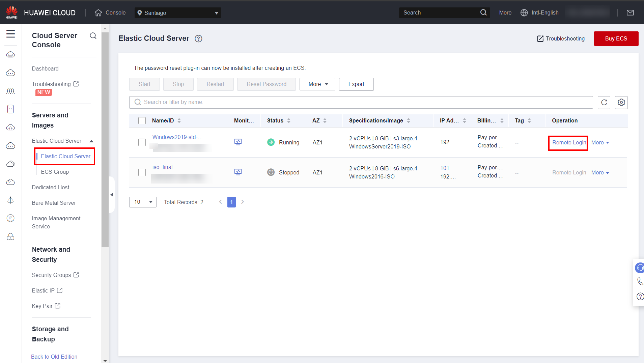Click Remote Login for Windows2019-std server
Screen dimensions: 644x363
coord(569,143)
